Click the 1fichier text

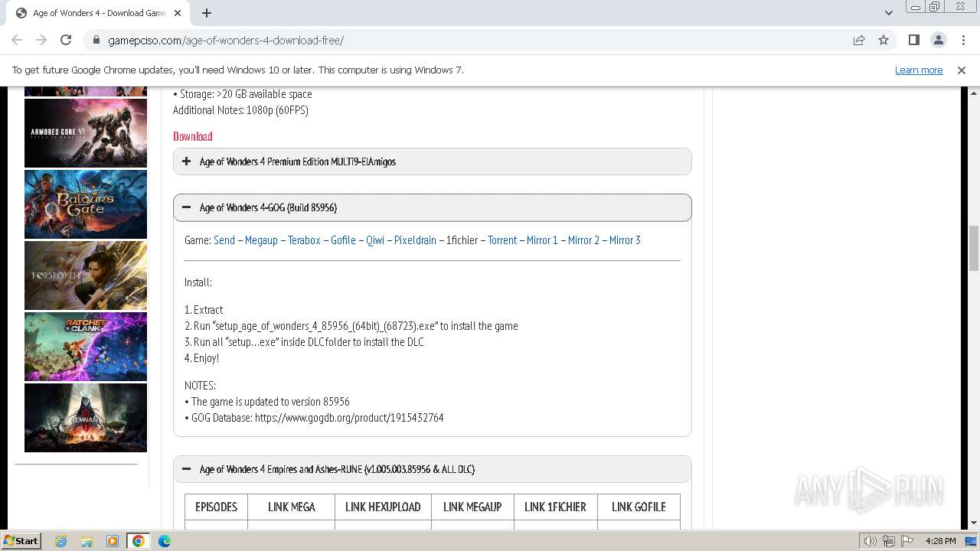[x=462, y=240]
